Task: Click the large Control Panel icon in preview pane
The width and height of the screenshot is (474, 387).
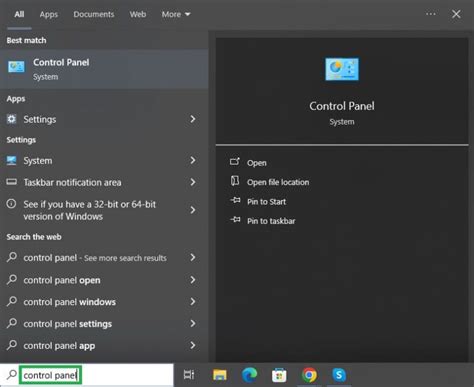Action: [x=342, y=69]
